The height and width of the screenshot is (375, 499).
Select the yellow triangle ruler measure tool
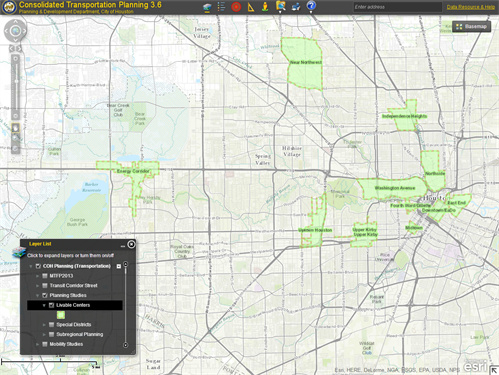251,7
